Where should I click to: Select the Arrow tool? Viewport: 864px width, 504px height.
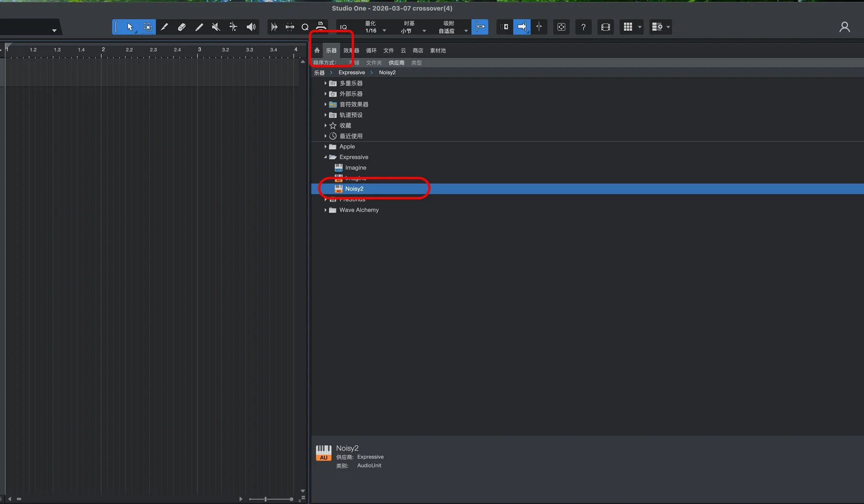tap(130, 27)
